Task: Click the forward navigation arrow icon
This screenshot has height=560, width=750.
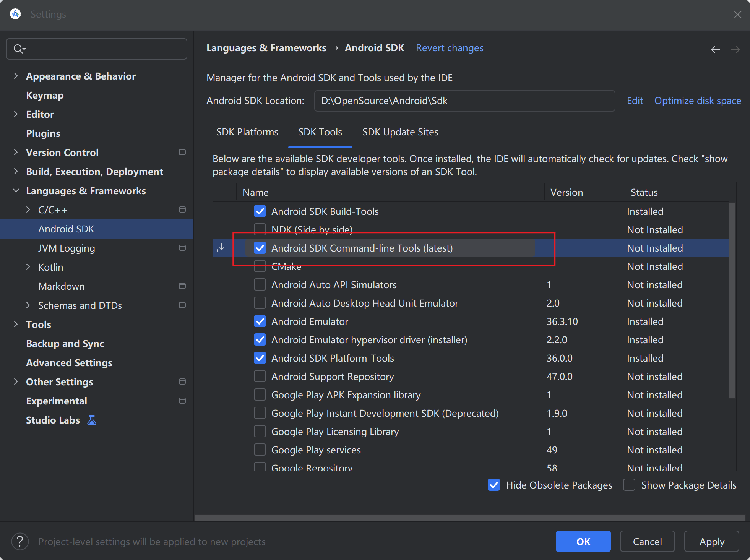Action: tap(735, 50)
